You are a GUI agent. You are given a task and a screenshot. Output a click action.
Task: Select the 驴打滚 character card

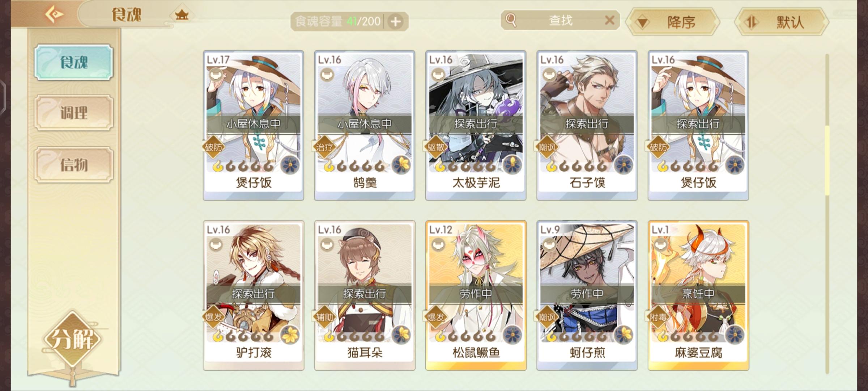coord(253,295)
